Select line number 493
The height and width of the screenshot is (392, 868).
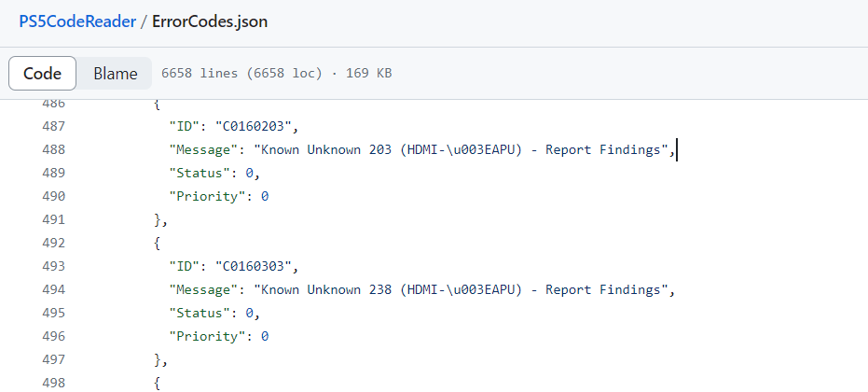coord(53,266)
